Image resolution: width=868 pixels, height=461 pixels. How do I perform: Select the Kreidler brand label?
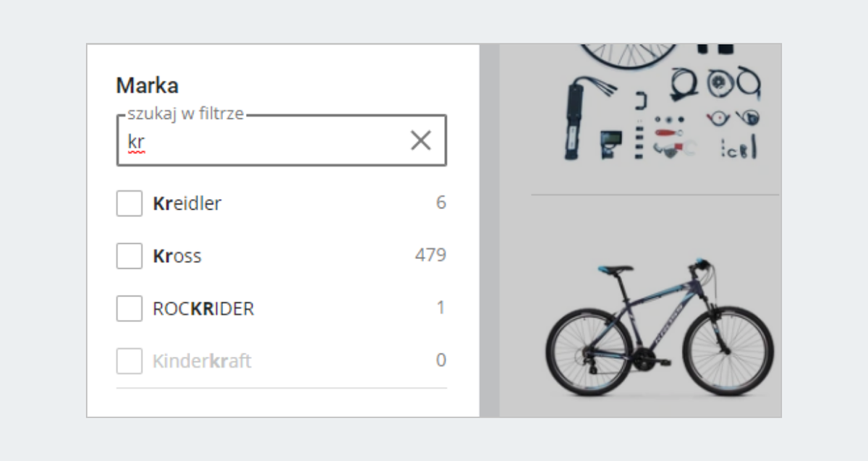pyautogui.click(x=187, y=204)
